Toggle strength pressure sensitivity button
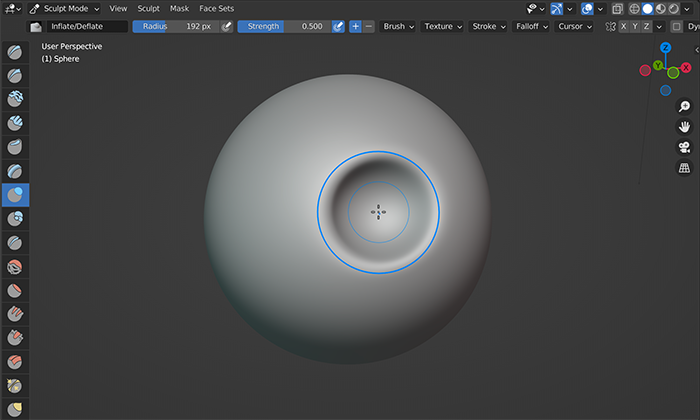Viewport: 700px width, 420px height. pos(338,27)
